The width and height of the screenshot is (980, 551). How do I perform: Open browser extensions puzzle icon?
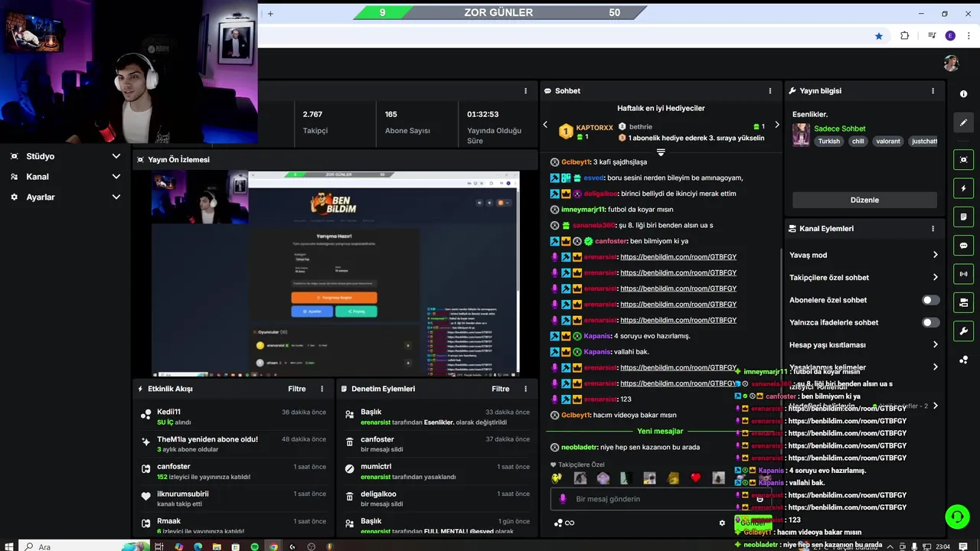(x=904, y=36)
